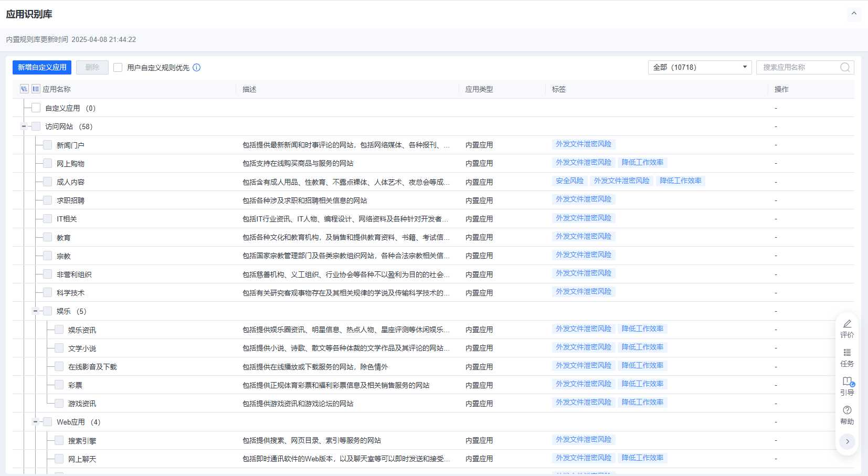Click info icon beside 用户自定义规则优先
Viewport: 868px width, 476px height.
click(x=197, y=68)
